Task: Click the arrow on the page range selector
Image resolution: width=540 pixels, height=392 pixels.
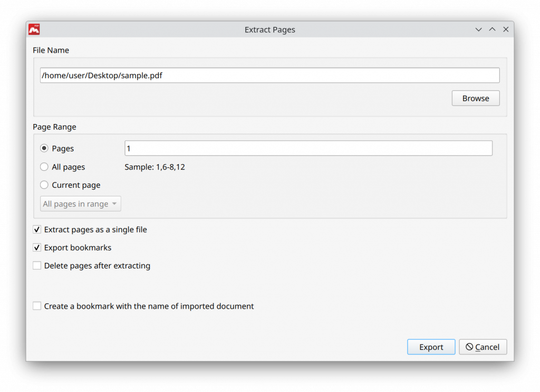Action: pyautogui.click(x=114, y=204)
